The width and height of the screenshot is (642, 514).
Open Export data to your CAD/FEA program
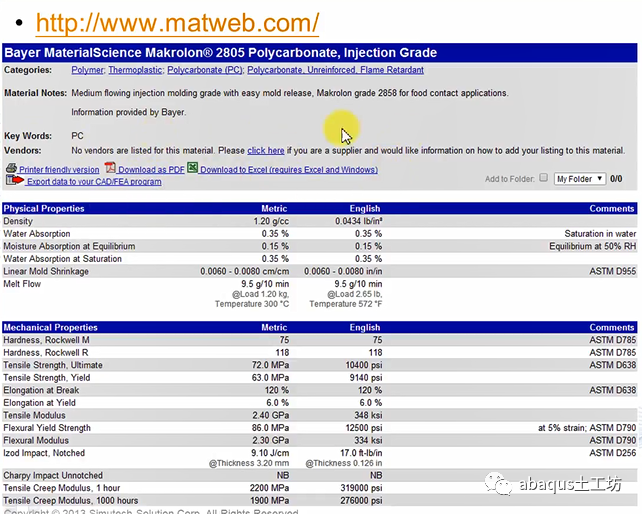tap(94, 181)
